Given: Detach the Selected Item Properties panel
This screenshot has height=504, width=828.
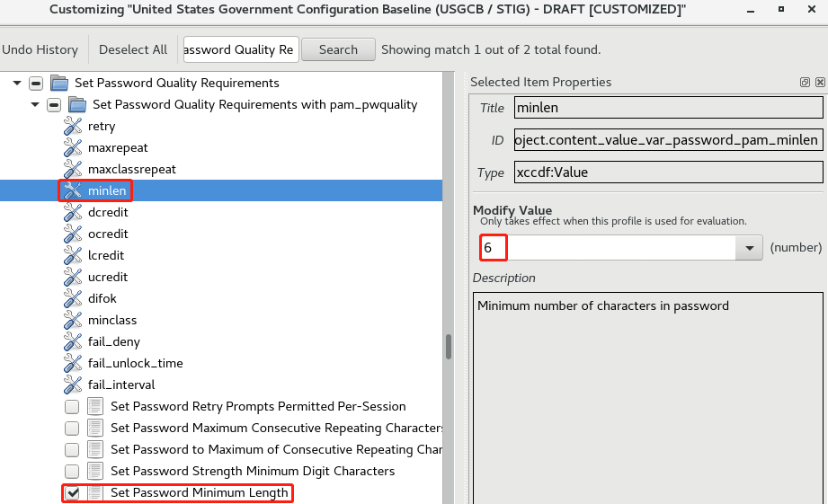Looking at the screenshot, I should coord(805,83).
